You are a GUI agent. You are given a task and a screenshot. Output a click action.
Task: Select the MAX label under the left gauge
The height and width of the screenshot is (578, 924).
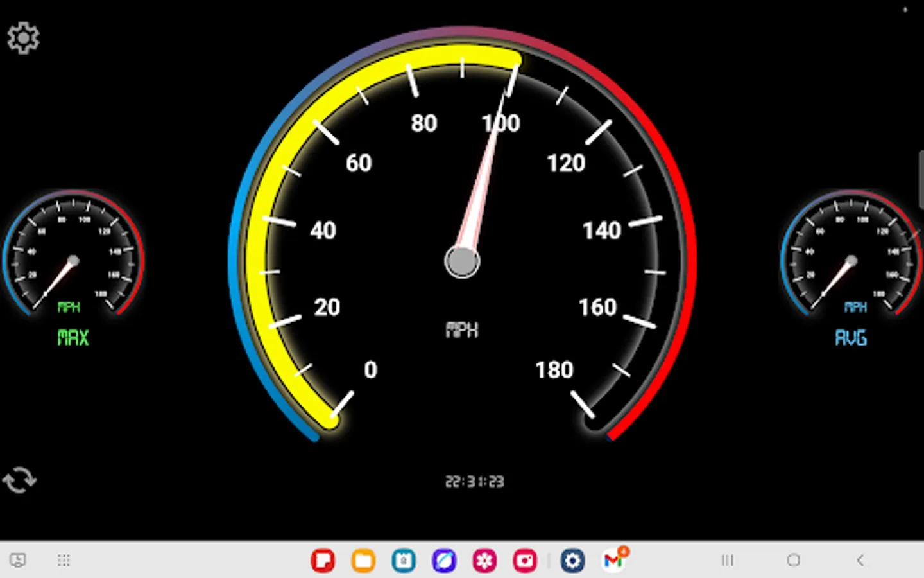pyautogui.click(x=73, y=338)
